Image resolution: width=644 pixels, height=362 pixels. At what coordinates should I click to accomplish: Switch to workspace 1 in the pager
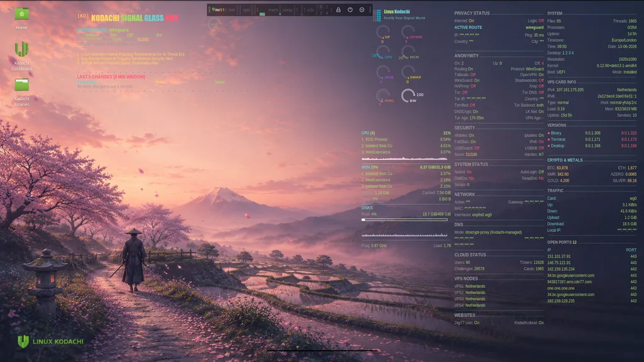[321, 7]
